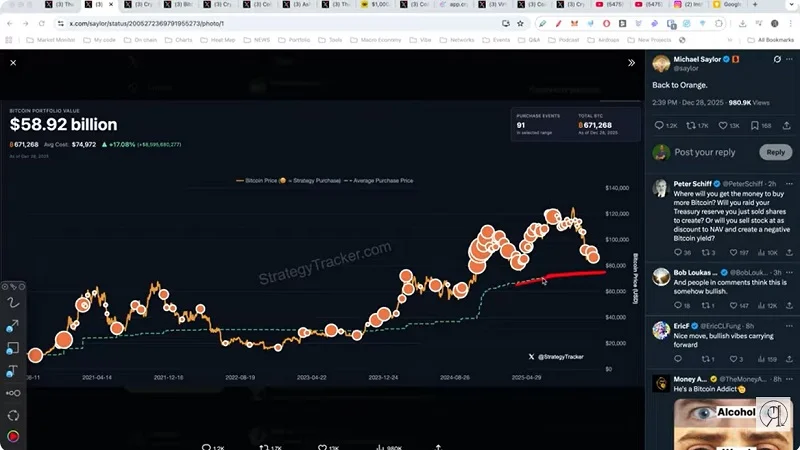Select the rectangle shape tool
This screenshot has width=800, height=450.
13,348
